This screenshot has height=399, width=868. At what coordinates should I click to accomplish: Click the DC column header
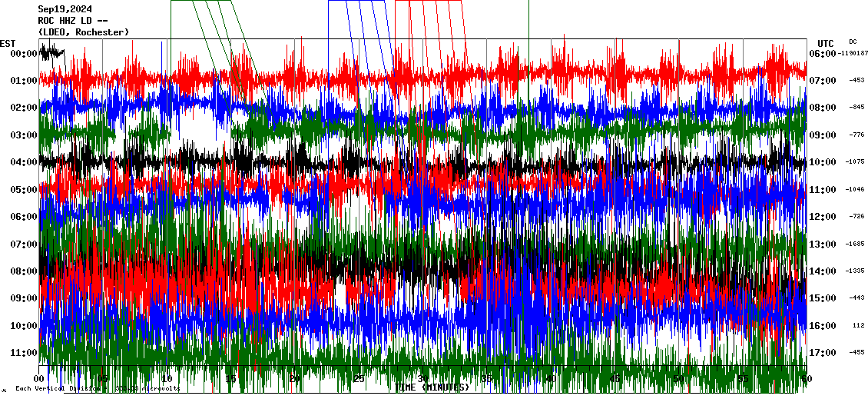(853, 42)
